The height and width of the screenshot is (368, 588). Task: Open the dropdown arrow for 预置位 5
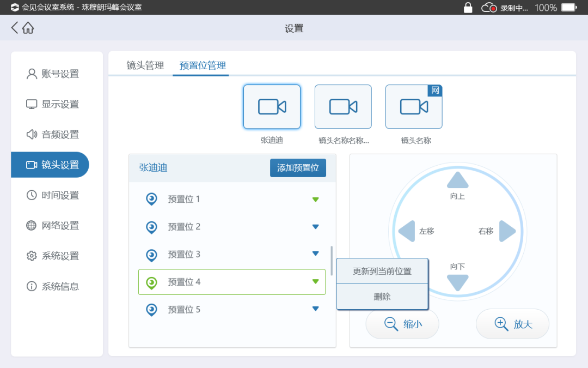point(315,309)
